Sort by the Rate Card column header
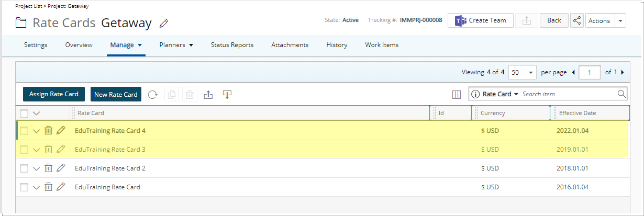The width and height of the screenshot is (644, 216). [91, 113]
